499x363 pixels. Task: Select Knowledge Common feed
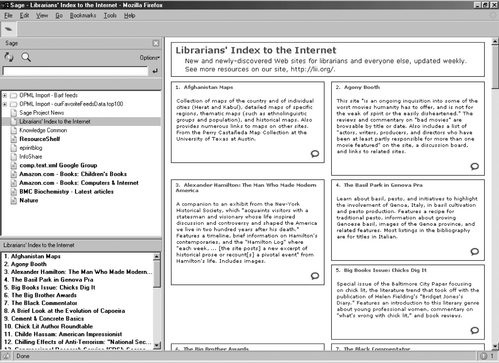(x=43, y=130)
